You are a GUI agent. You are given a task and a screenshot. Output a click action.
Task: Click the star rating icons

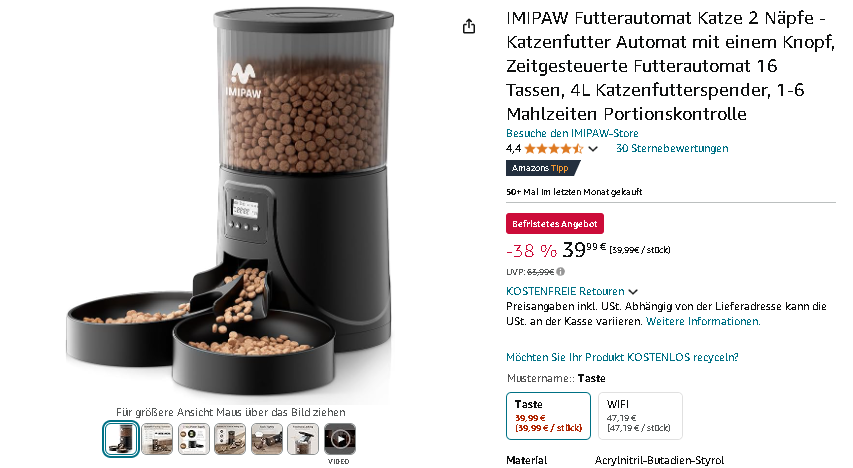553,149
